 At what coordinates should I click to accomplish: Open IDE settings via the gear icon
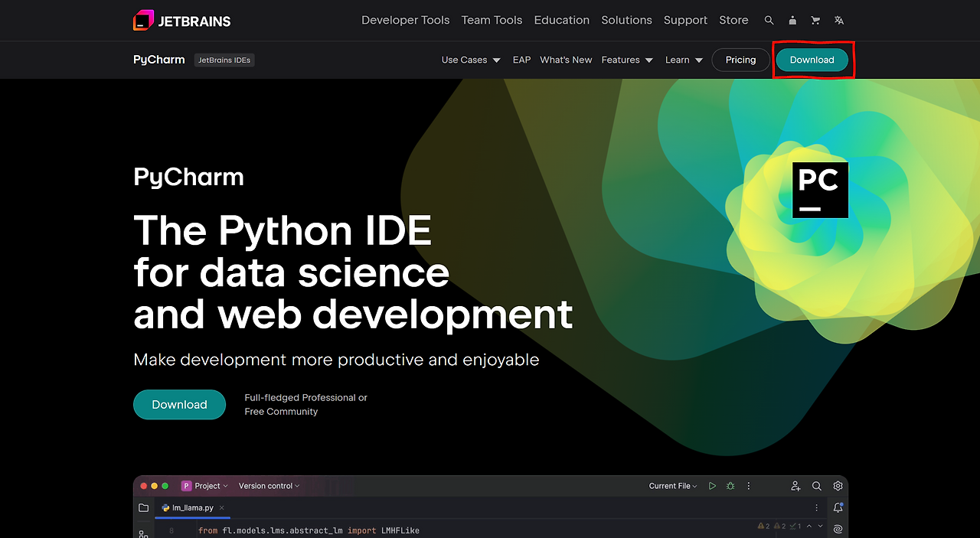837,485
